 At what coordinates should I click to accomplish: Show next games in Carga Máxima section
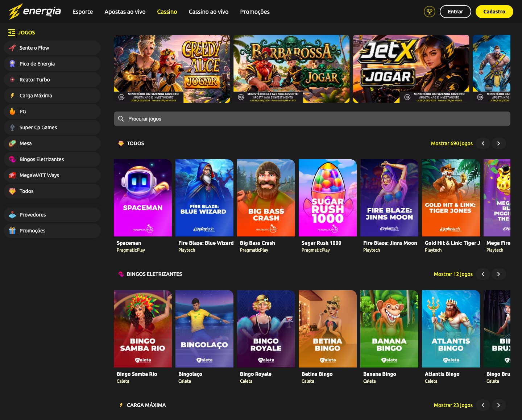point(498,405)
